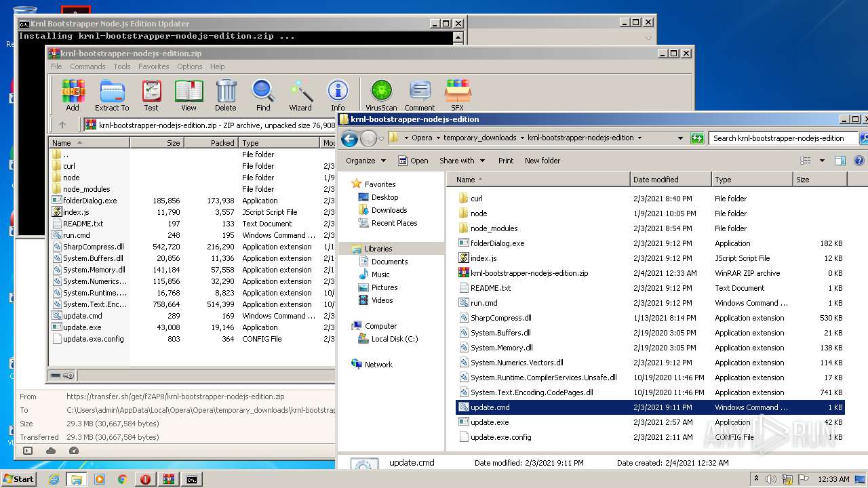Click Internet Explorer taskbar icon

[54, 479]
